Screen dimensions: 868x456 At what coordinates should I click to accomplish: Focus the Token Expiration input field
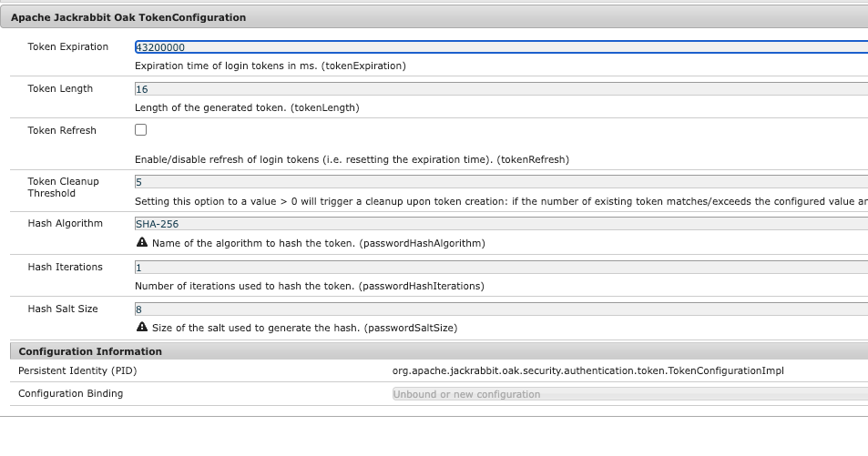499,47
